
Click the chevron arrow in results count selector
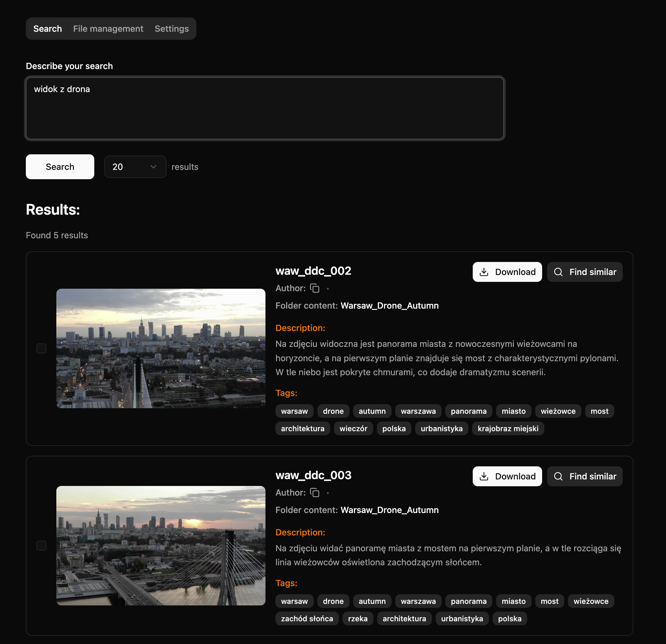(x=153, y=167)
